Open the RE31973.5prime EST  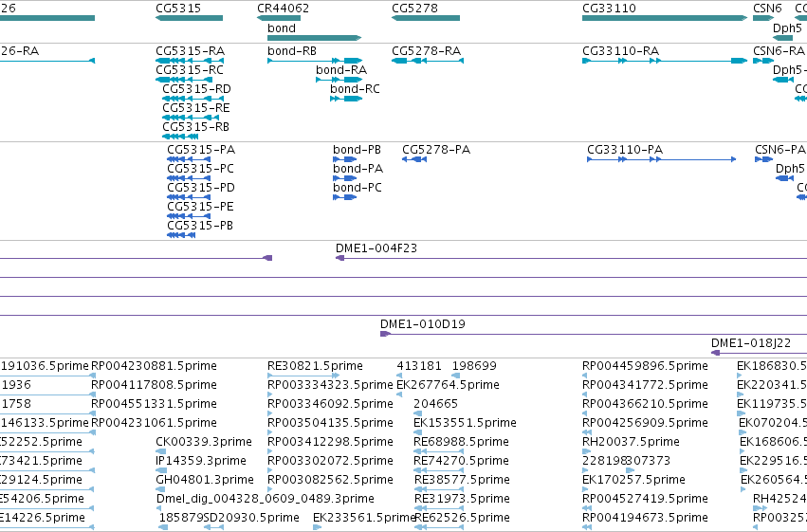pos(462,499)
